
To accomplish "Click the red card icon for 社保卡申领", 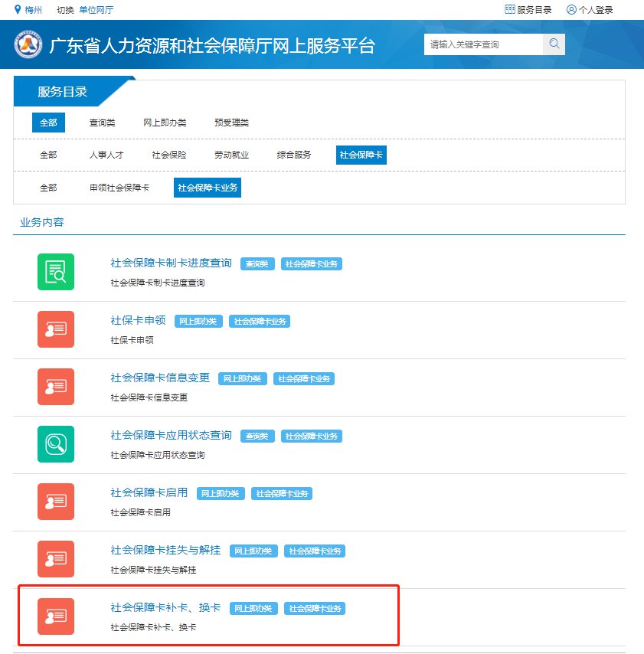I will pos(56,329).
